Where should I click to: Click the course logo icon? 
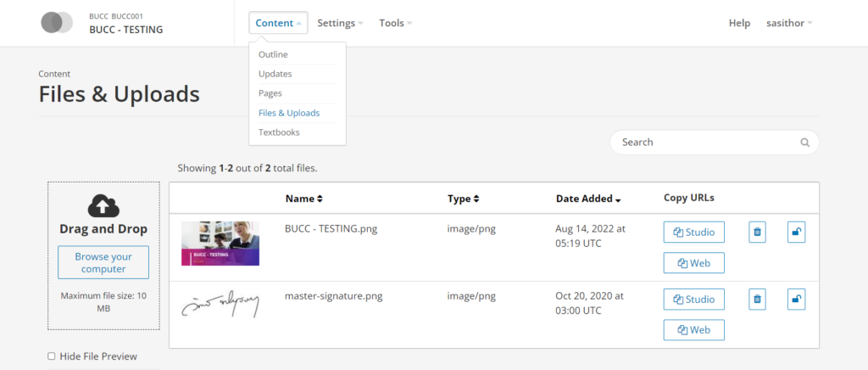pyautogui.click(x=57, y=23)
